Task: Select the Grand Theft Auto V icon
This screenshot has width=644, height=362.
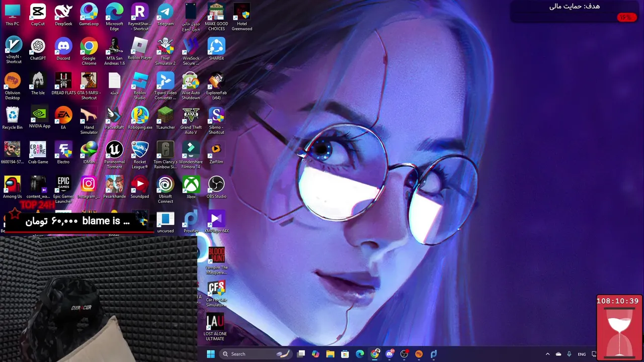Action: point(191,121)
